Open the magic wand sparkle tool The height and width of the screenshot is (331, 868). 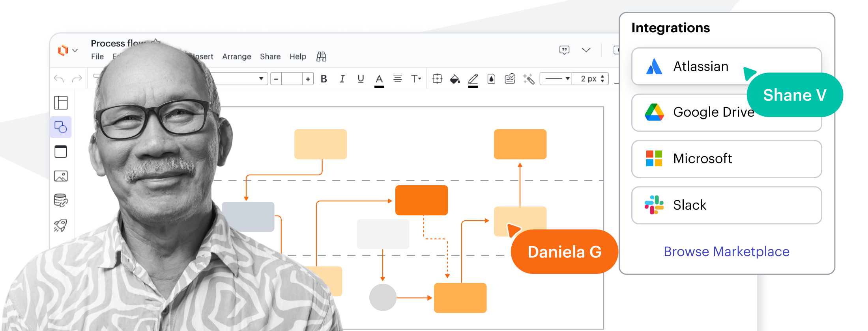coord(529,79)
